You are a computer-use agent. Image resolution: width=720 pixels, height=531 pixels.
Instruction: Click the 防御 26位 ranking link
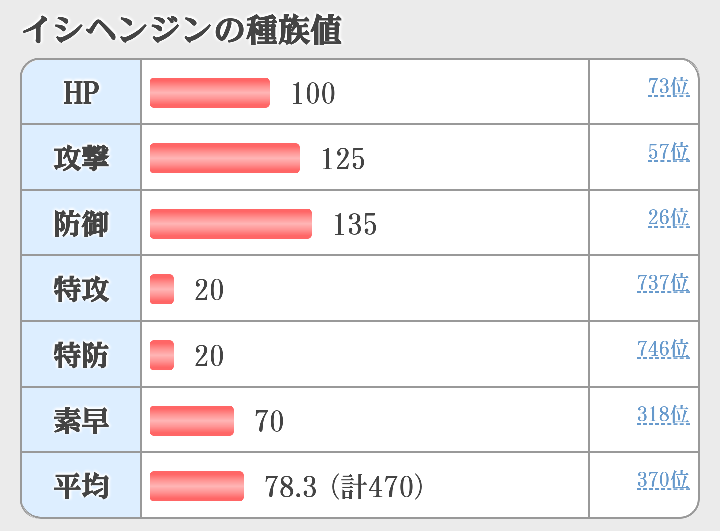click(x=668, y=218)
